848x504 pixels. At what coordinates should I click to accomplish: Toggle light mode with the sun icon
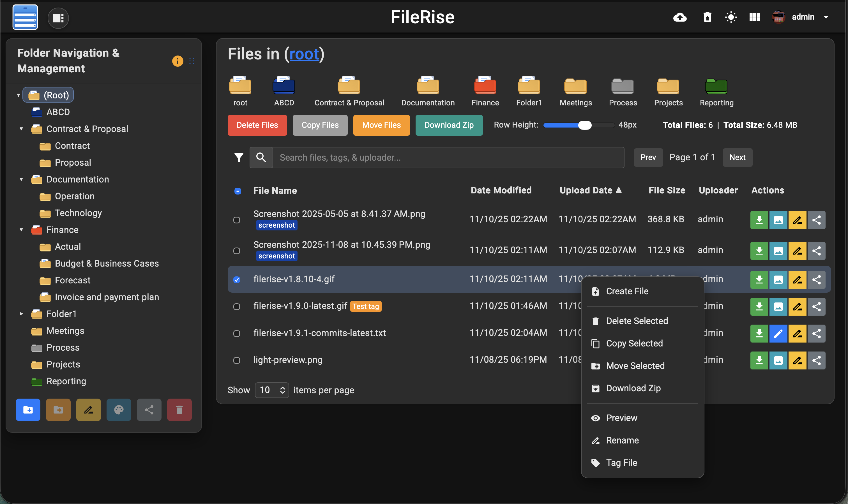(731, 17)
